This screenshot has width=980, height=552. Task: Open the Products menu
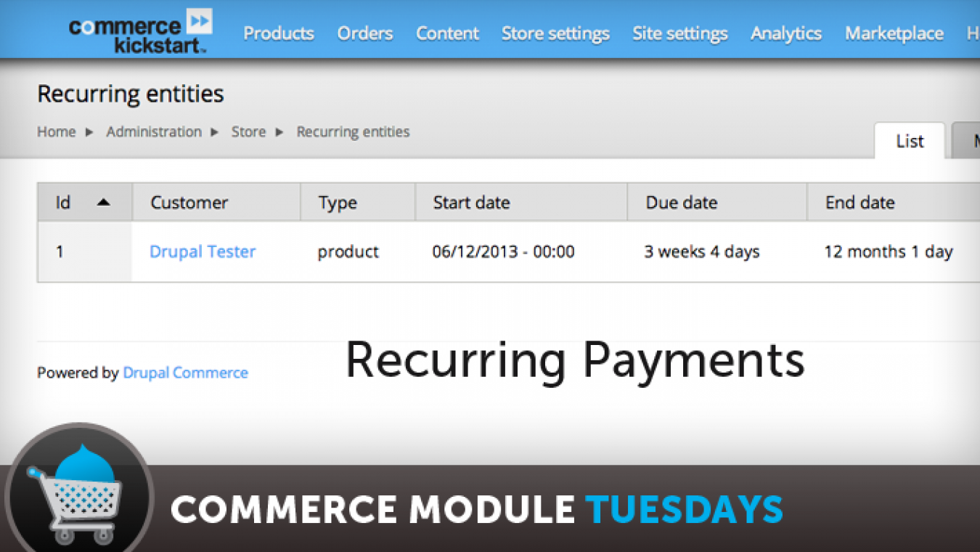[279, 33]
